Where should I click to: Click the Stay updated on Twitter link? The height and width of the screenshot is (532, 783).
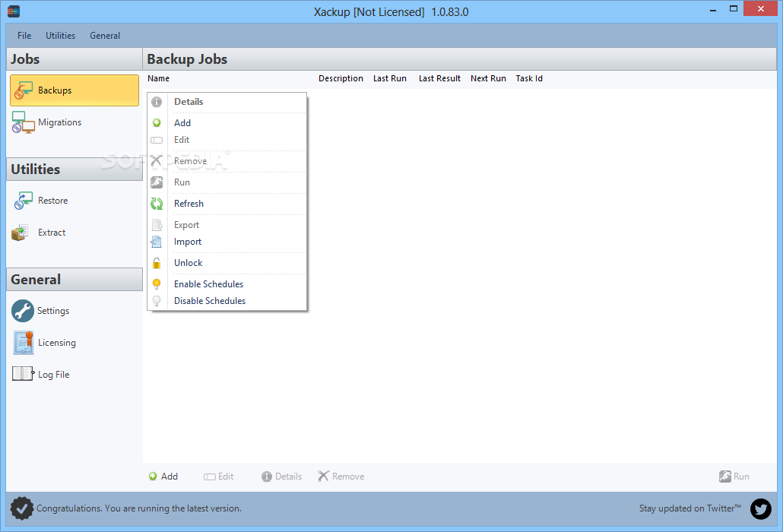click(690, 508)
